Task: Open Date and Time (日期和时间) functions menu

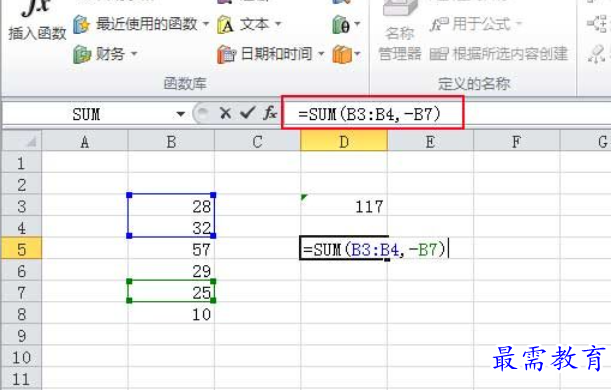Action: (271, 54)
